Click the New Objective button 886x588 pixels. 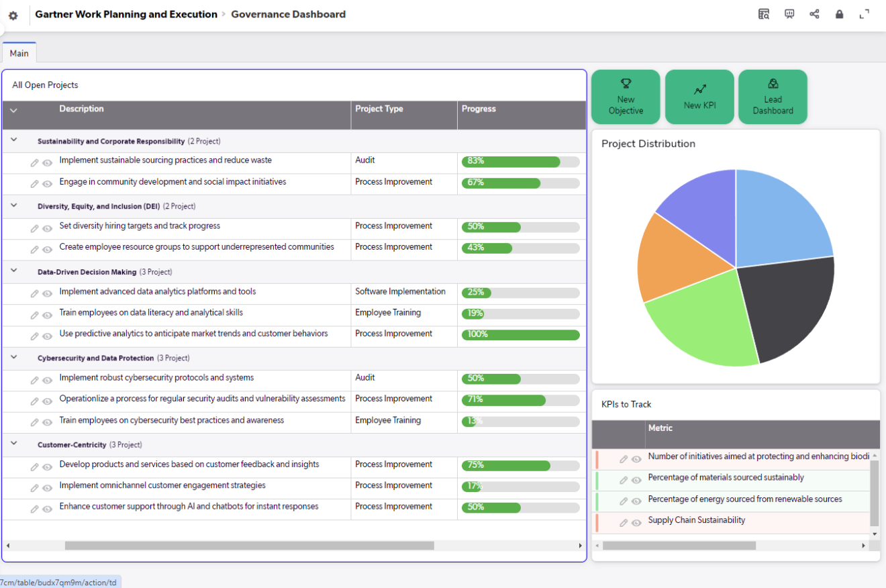click(x=626, y=97)
